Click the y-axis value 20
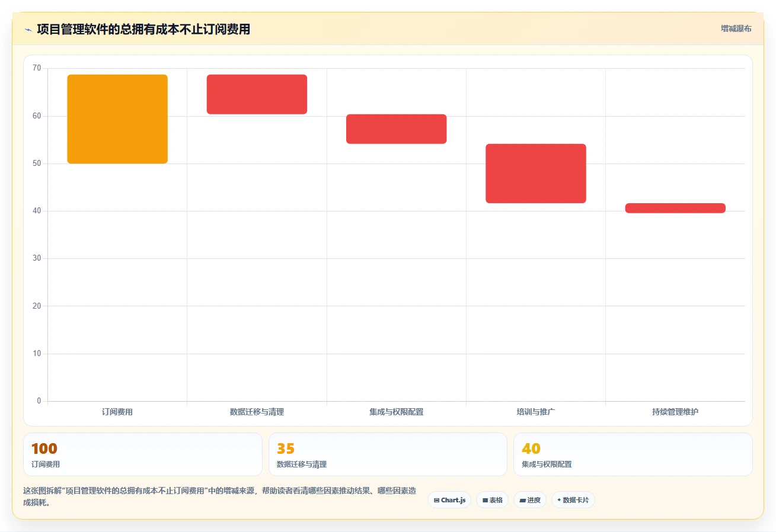This screenshot has height=532, width=776. click(37, 306)
